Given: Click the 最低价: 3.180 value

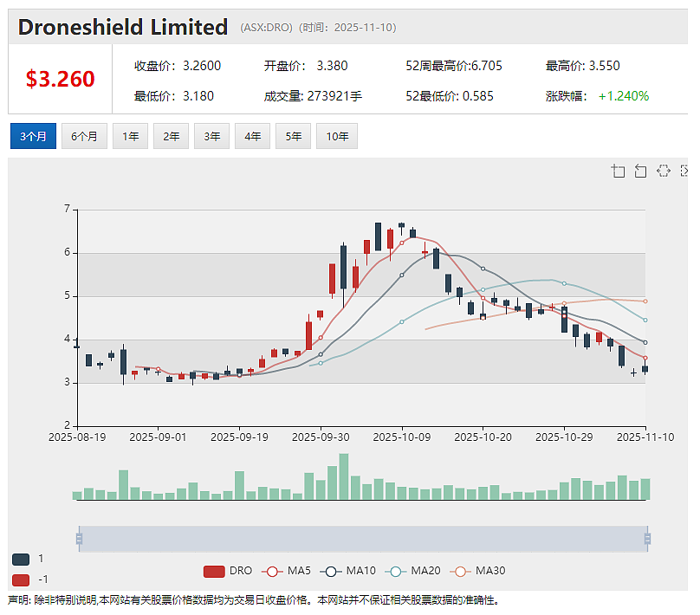Looking at the screenshot, I should [174, 96].
